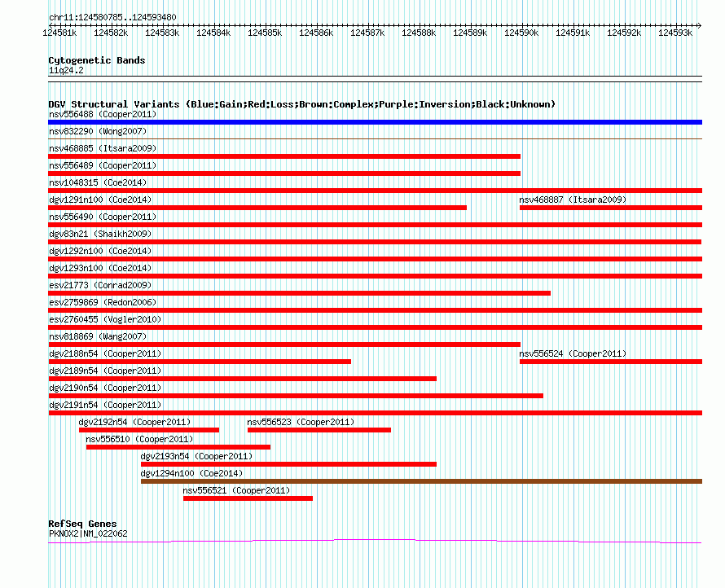Click the 124587k ruler tick
Image resolution: width=725 pixels, height=588 pixels.
367,33
